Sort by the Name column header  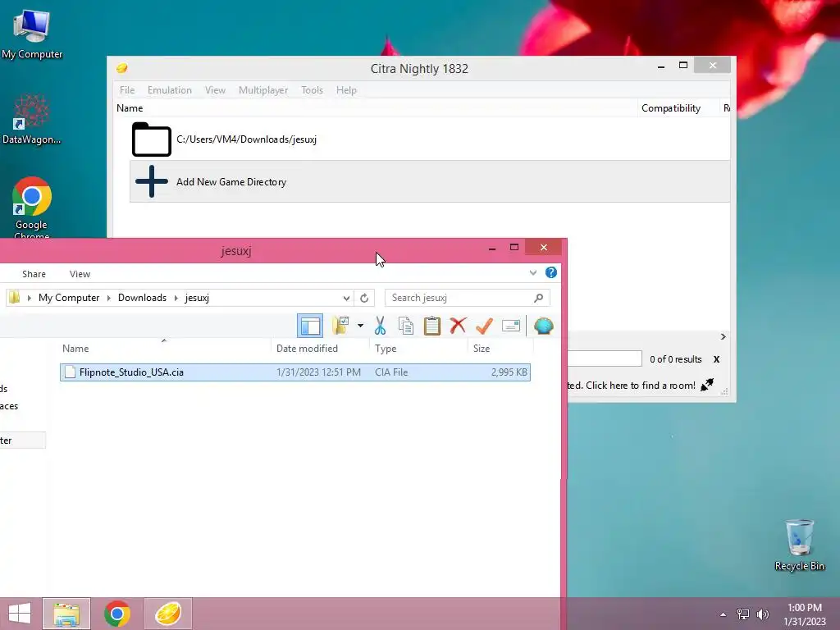click(75, 349)
